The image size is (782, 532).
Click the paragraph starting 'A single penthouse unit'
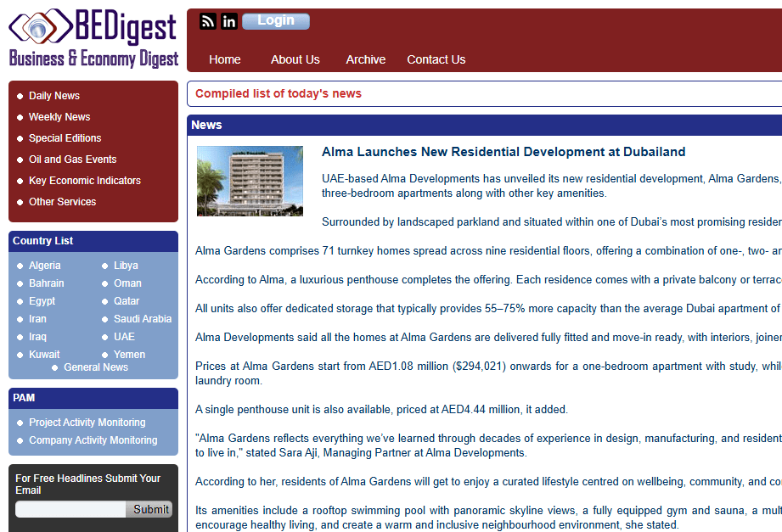point(381,410)
